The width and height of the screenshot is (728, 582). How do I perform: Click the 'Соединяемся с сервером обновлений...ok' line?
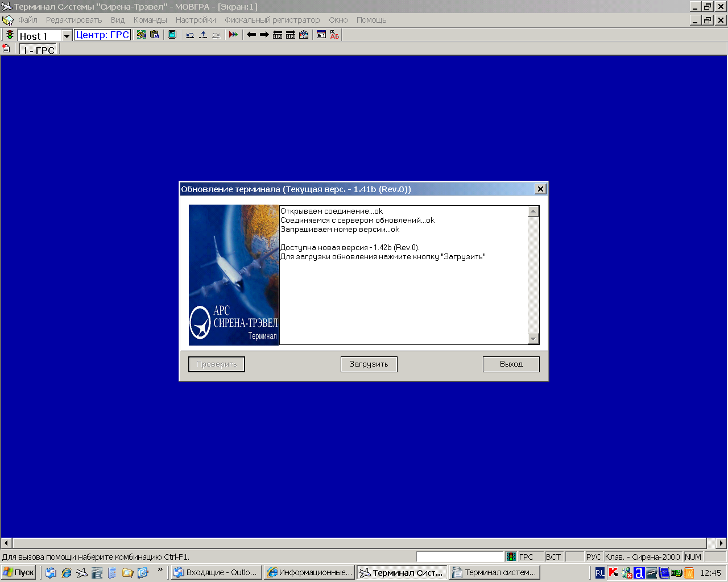pyautogui.click(x=357, y=221)
